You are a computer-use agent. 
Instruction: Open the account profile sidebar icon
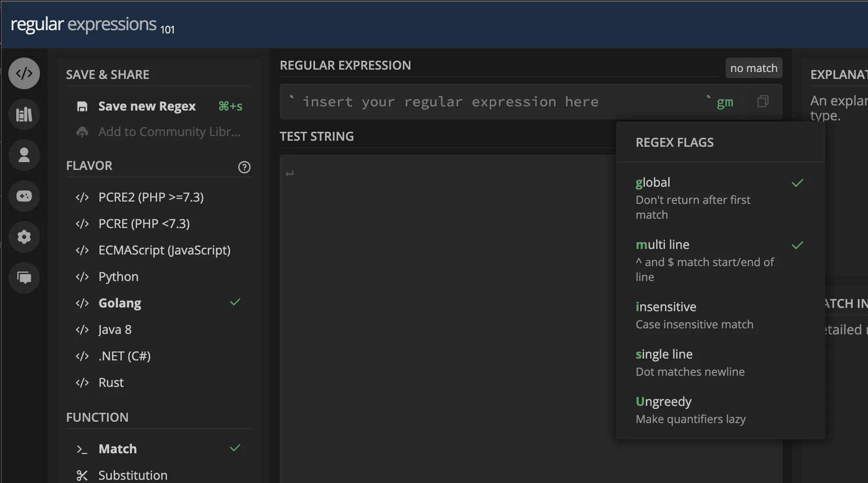[24, 155]
